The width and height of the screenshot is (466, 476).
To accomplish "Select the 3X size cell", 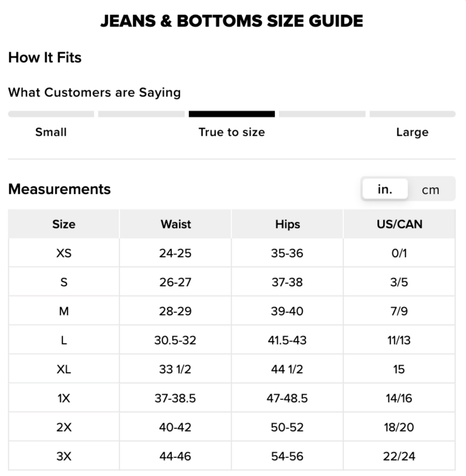I will (x=64, y=456).
